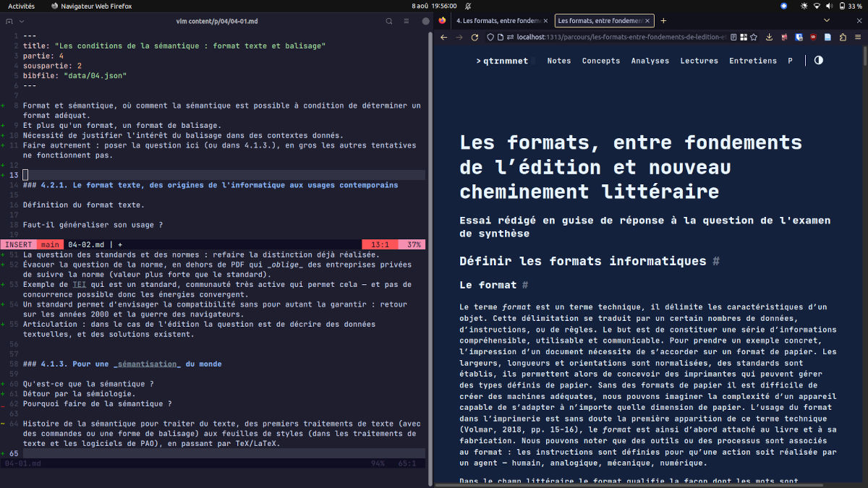The width and height of the screenshot is (868, 488).
Task: Open the Firefox hamburger application menu
Action: 857,37
